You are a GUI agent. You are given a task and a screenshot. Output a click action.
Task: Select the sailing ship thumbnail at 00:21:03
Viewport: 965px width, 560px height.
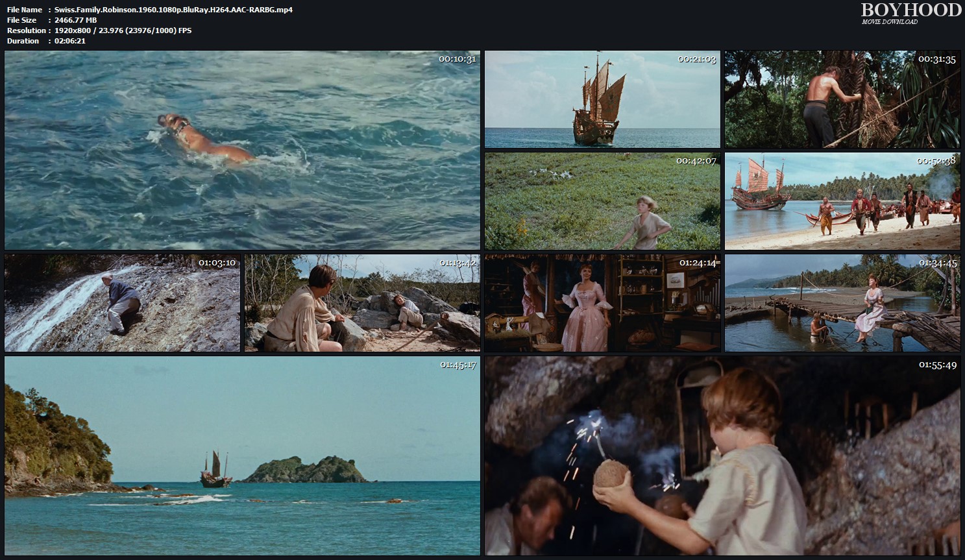point(602,99)
